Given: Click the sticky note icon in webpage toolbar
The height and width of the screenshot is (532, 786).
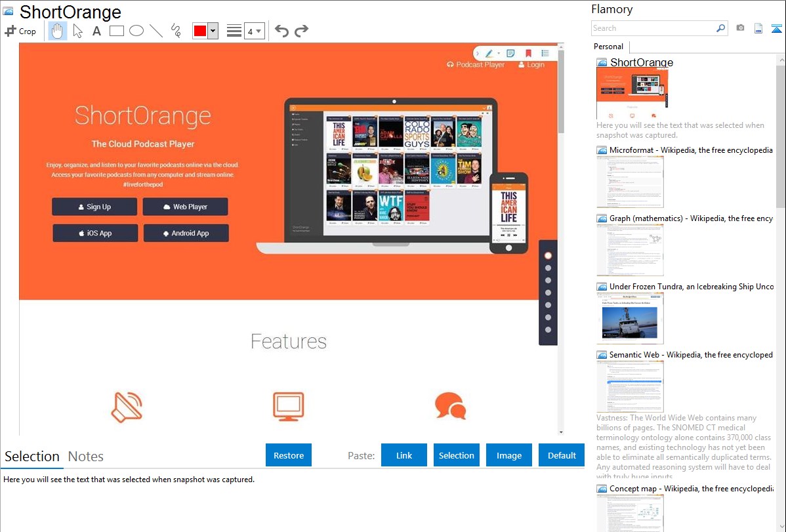Looking at the screenshot, I should (x=510, y=53).
